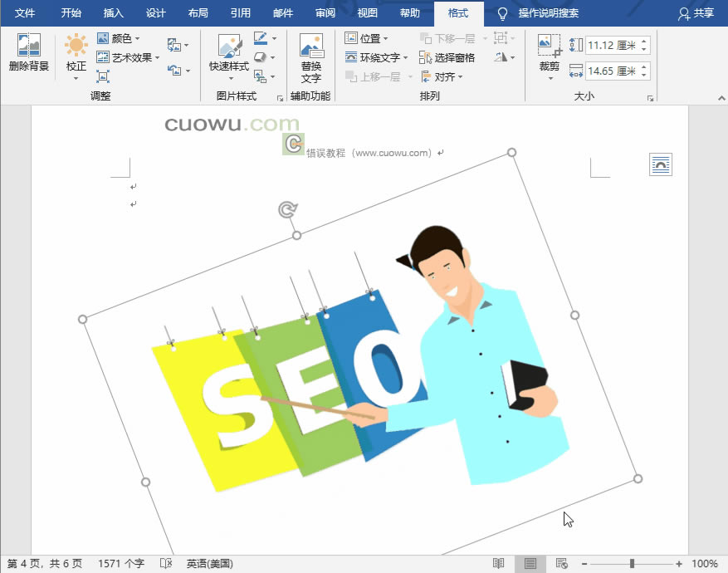The height and width of the screenshot is (573, 728).
Task: Click the 裁剪 crop tool icon
Action: (550, 46)
